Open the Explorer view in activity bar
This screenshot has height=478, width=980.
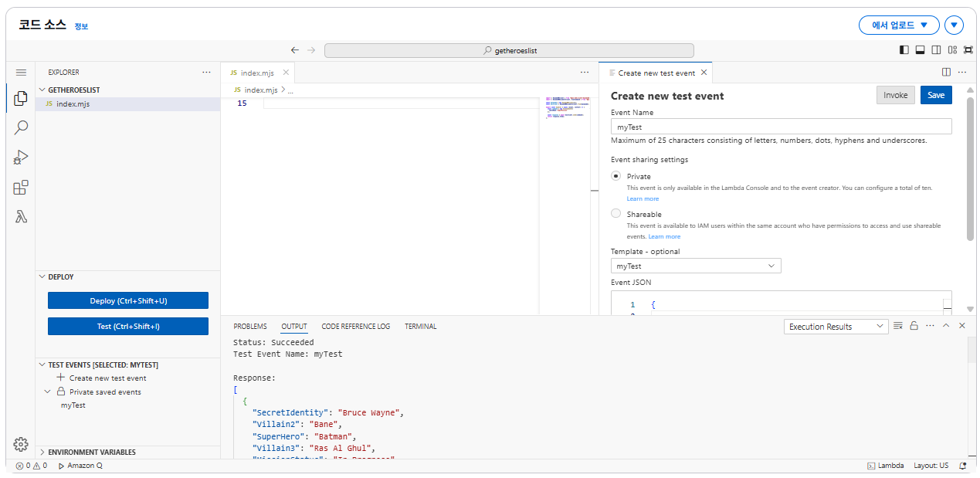click(21, 99)
